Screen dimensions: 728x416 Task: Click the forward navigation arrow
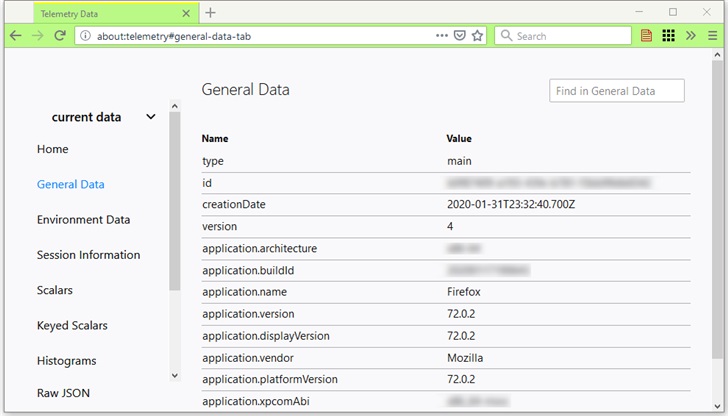click(38, 36)
